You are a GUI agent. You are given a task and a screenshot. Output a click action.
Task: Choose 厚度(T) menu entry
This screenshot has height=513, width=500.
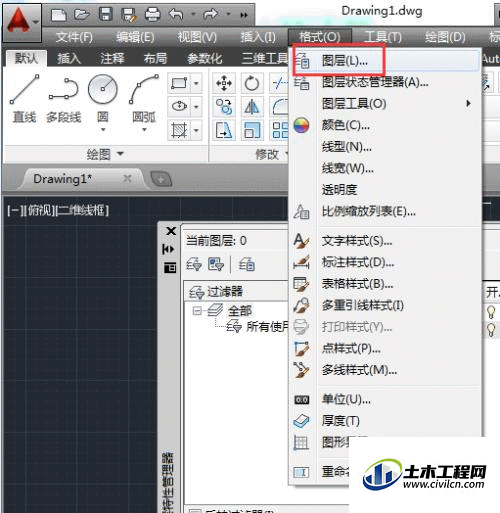[x=385, y=421]
